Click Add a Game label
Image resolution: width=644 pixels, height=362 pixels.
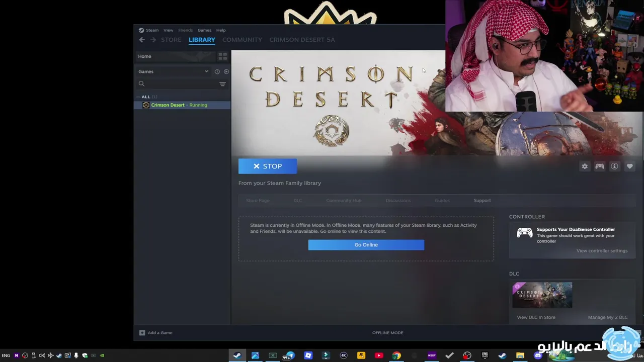coord(160,333)
